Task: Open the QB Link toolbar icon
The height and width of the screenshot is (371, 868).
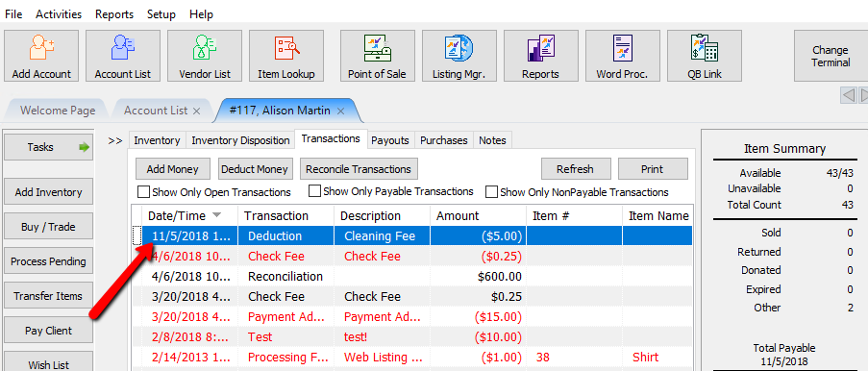Action: point(705,56)
